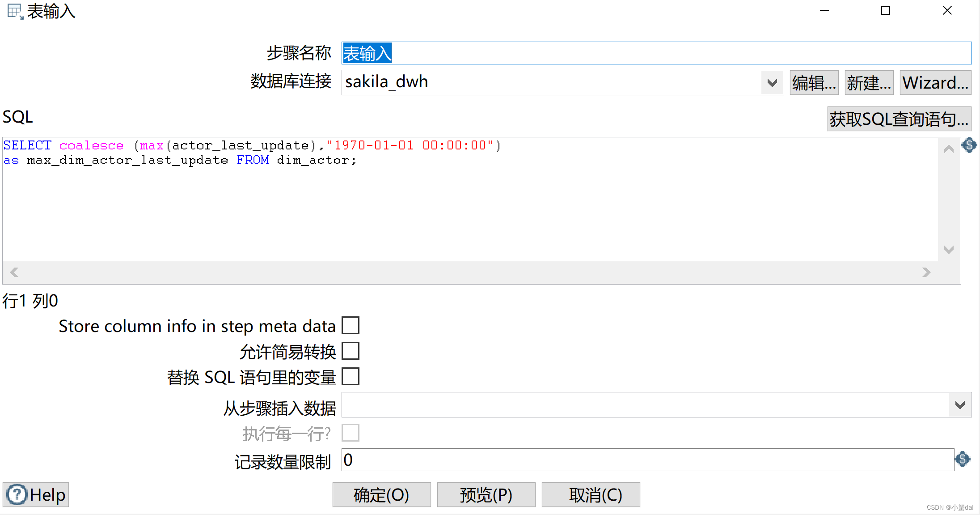
Task: Click the down arrow of SQL editor scrollbar
Action: click(x=949, y=250)
